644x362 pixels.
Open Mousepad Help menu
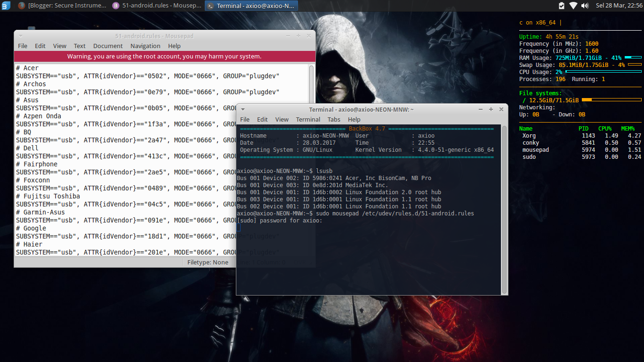point(174,46)
